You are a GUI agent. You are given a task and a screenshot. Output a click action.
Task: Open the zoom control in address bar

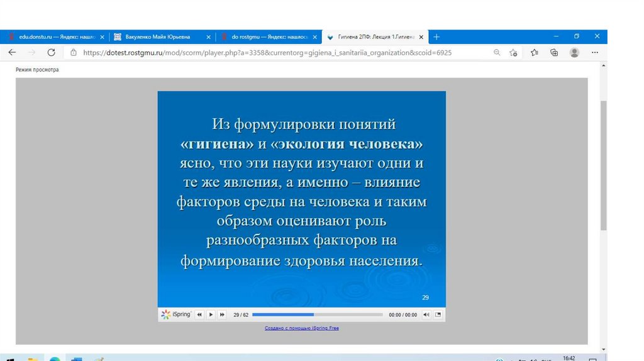click(x=497, y=53)
